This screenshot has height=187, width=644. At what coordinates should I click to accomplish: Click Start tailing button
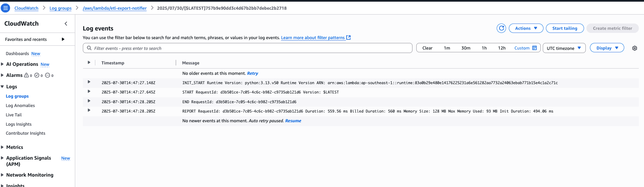[565, 28]
